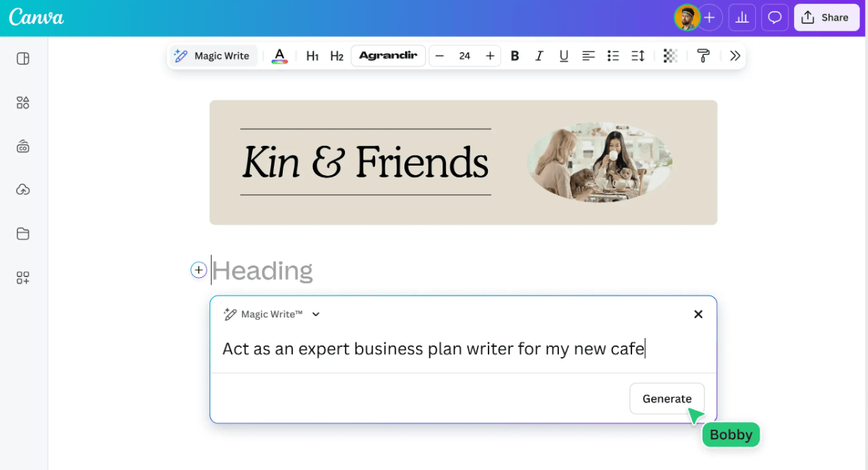Open the Elements sidebar panel
This screenshot has height=470, width=868.
(23, 103)
